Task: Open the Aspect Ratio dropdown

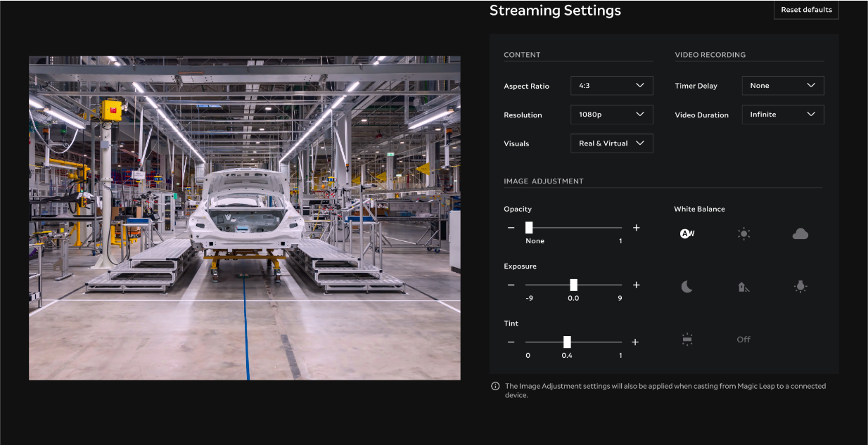Action: coord(611,85)
